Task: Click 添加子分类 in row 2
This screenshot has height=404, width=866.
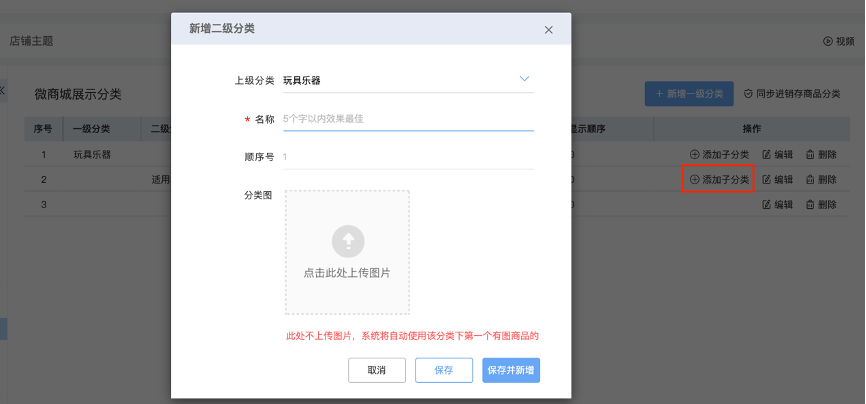Action: pos(719,180)
